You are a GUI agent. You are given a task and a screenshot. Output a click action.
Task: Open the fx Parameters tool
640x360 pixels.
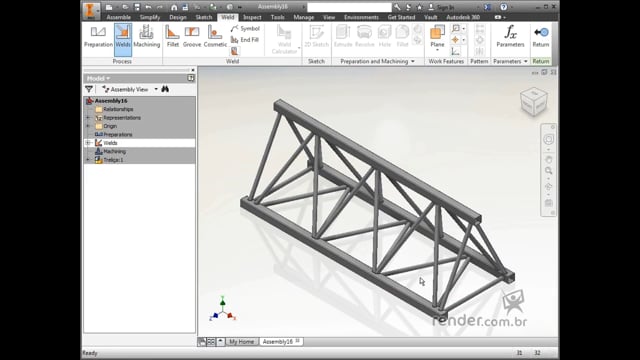[x=510, y=36]
